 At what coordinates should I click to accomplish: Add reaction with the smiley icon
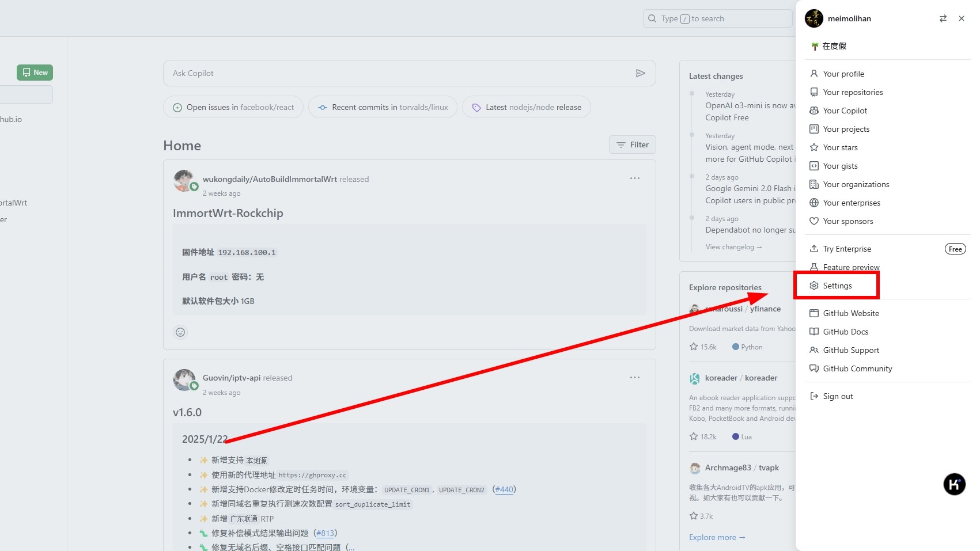coord(180,332)
